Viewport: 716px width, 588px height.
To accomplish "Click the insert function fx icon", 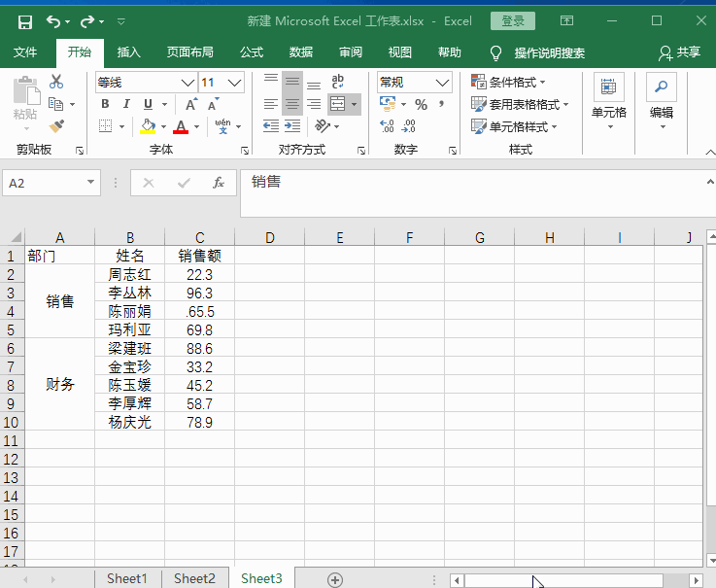I will [x=219, y=184].
